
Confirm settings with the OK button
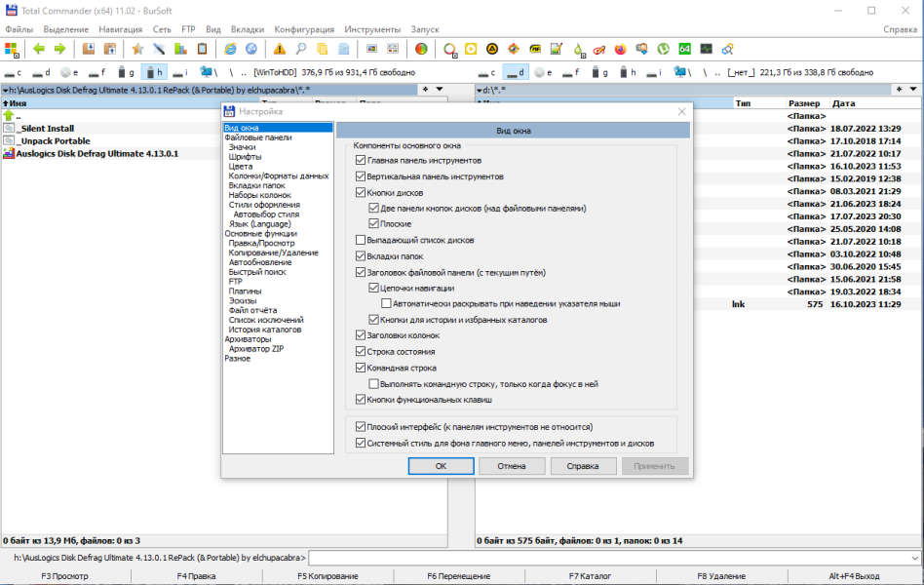point(441,466)
